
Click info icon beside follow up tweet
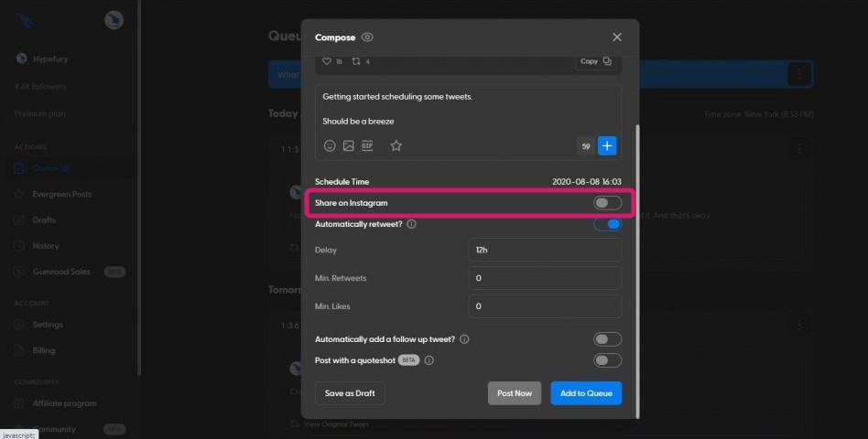464,339
